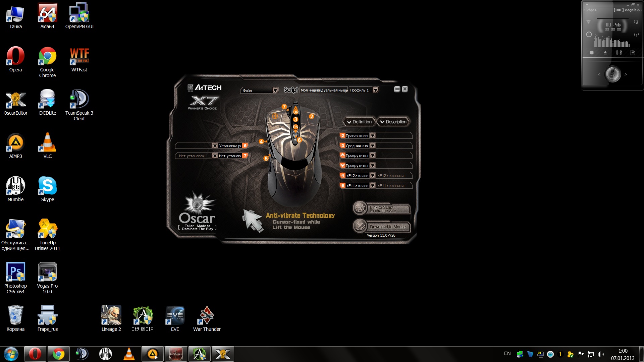Select the Aida64 desktop icon
This screenshot has width=644, height=362.
[47, 16]
